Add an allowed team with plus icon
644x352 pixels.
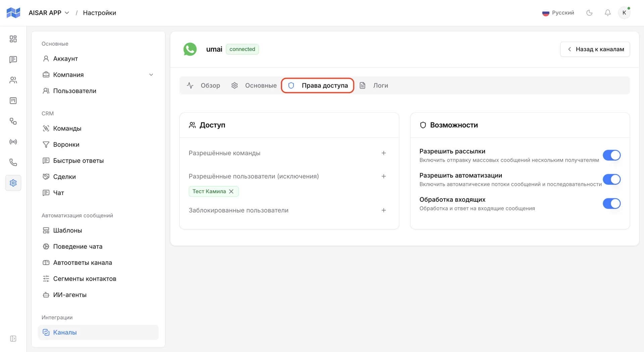pyautogui.click(x=383, y=153)
